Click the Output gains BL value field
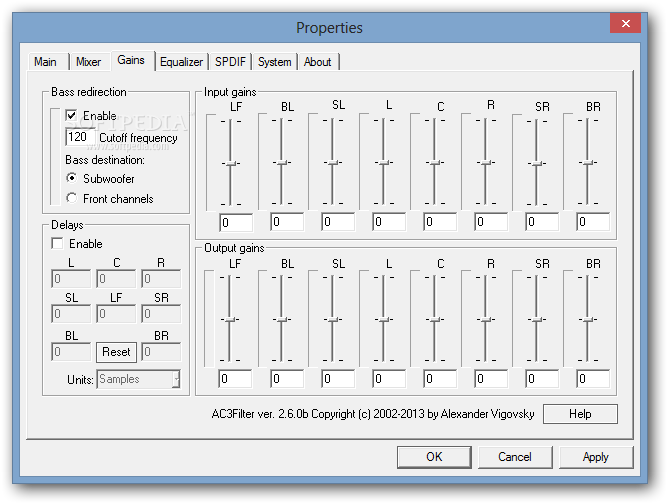The image size is (668, 504). [287, 379]
